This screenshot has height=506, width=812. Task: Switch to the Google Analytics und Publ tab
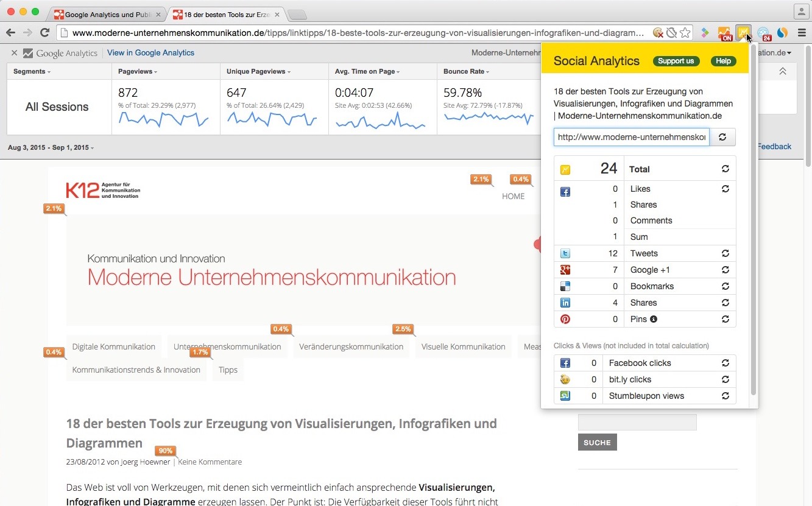click(x=108, y=14)
